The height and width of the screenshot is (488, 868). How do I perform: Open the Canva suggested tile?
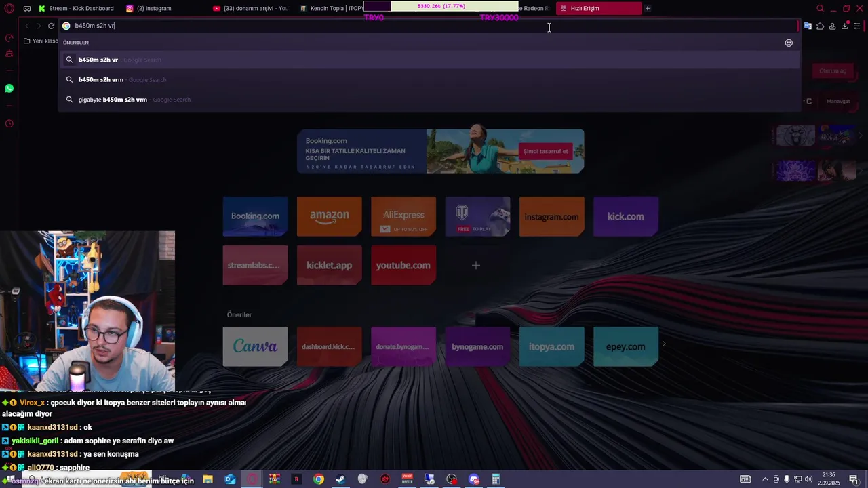click(255, 346)
